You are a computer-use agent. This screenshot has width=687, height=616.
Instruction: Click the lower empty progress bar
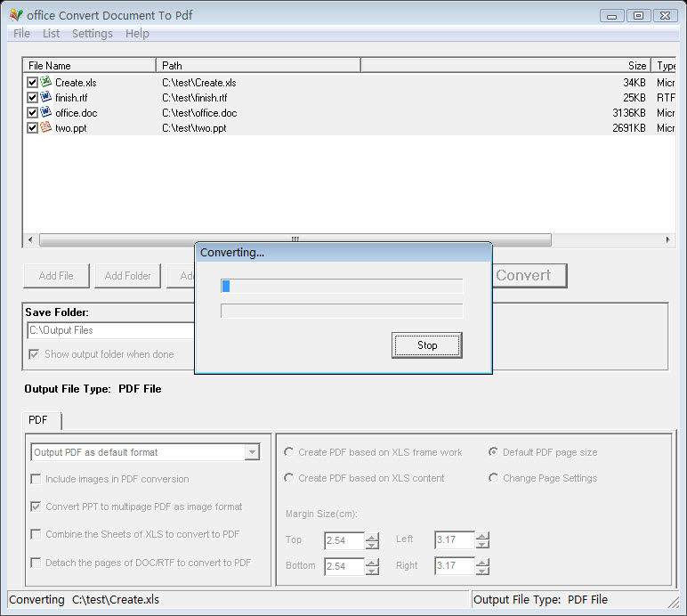click(342, 311)
